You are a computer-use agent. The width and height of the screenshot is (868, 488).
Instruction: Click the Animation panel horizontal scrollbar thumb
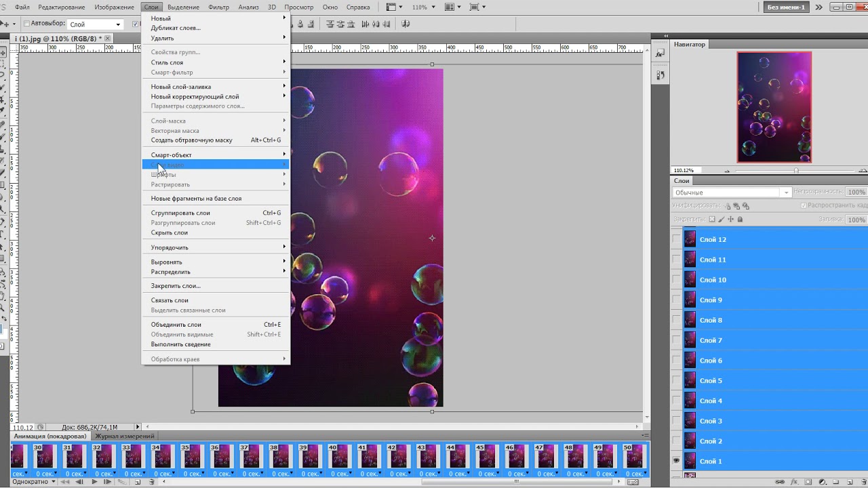coord(517,482)
